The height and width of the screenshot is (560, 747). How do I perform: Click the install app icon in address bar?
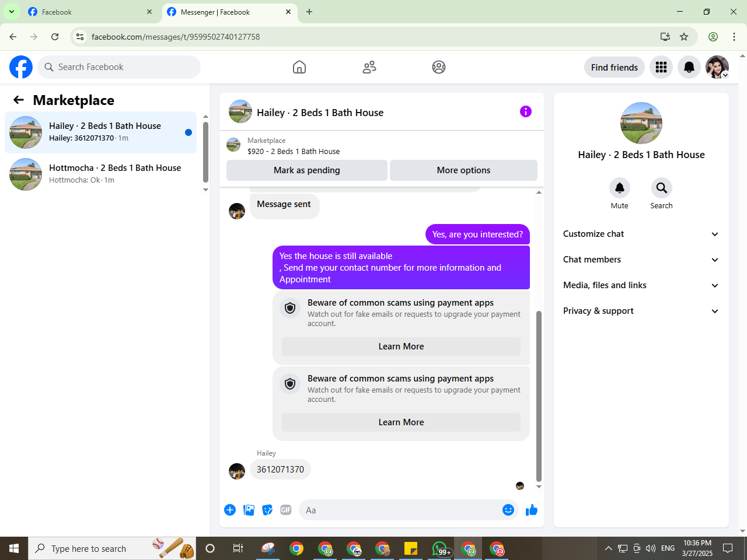tap(665, 37)
